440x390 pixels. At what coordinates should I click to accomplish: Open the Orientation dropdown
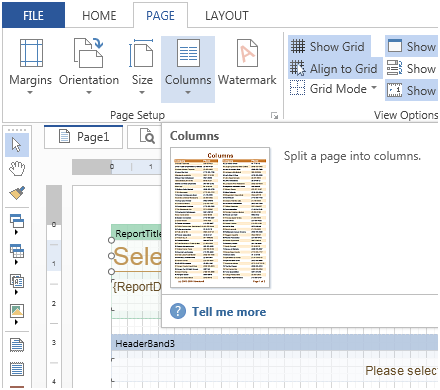pos(89,67)
